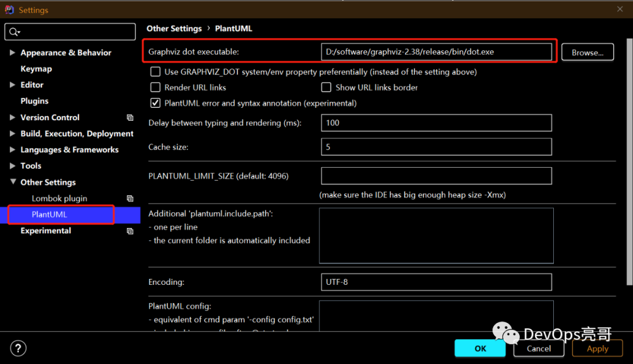
Task: Click the IntelliJ Settings window icon
Action: [9, 10]
